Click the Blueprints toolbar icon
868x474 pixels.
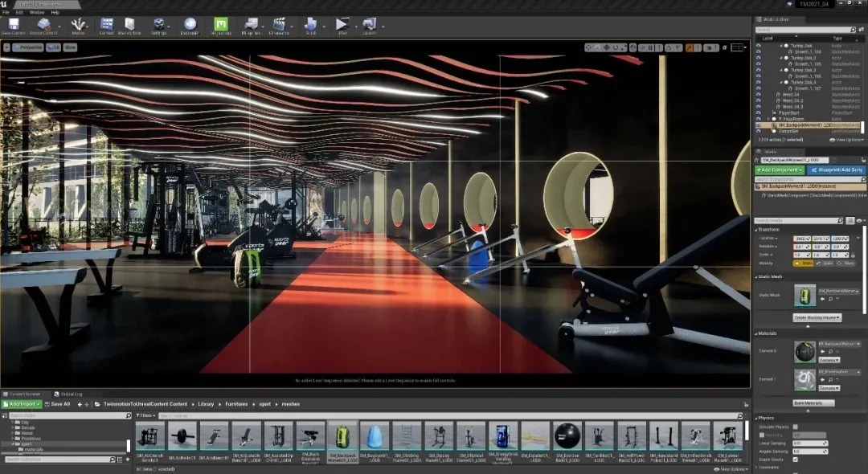point(252,24)
